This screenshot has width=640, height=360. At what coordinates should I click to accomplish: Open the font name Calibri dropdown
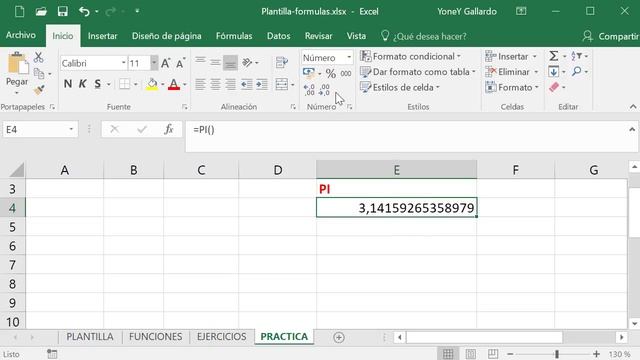click(x=123, y=63)
